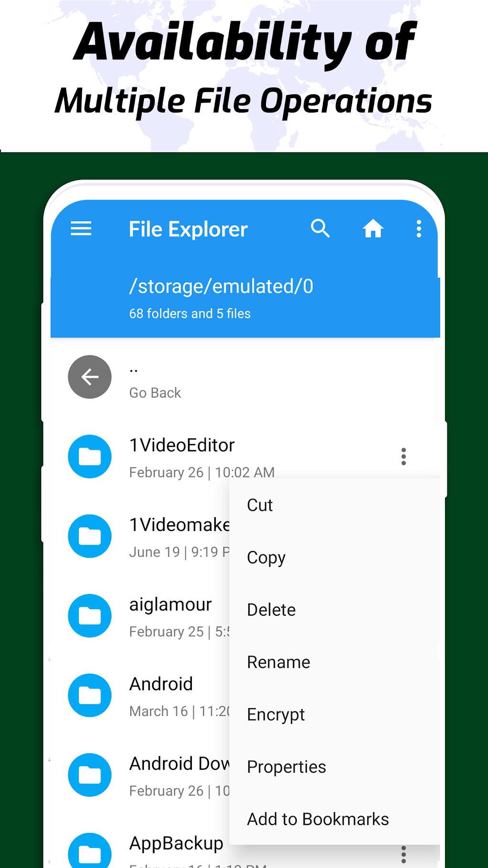Open the aiglamour folder icon
Screen dimensions: 488x868
[x=90, y=616]
